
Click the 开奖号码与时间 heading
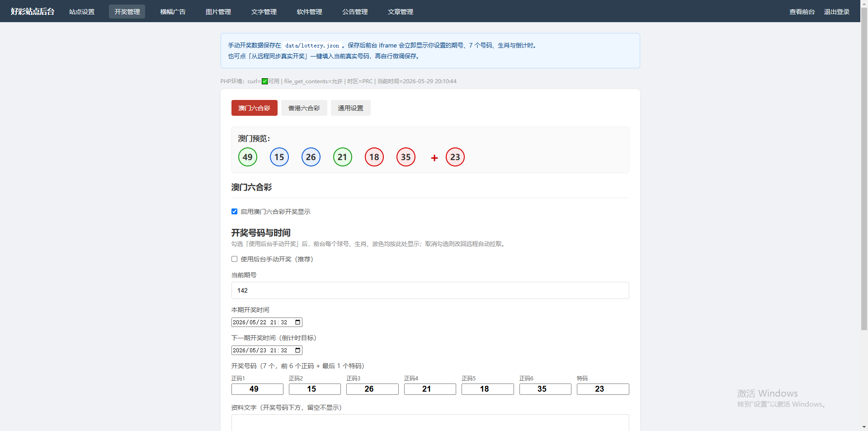261,232
